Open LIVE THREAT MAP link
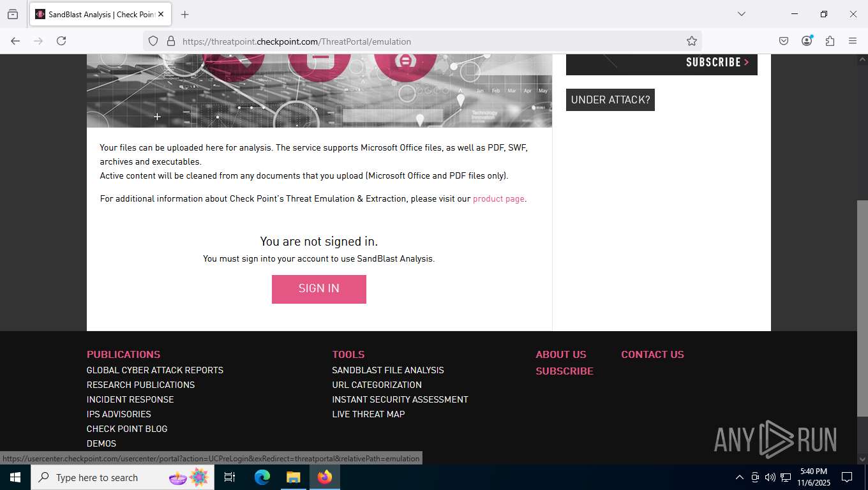 (x=368, y=414)
